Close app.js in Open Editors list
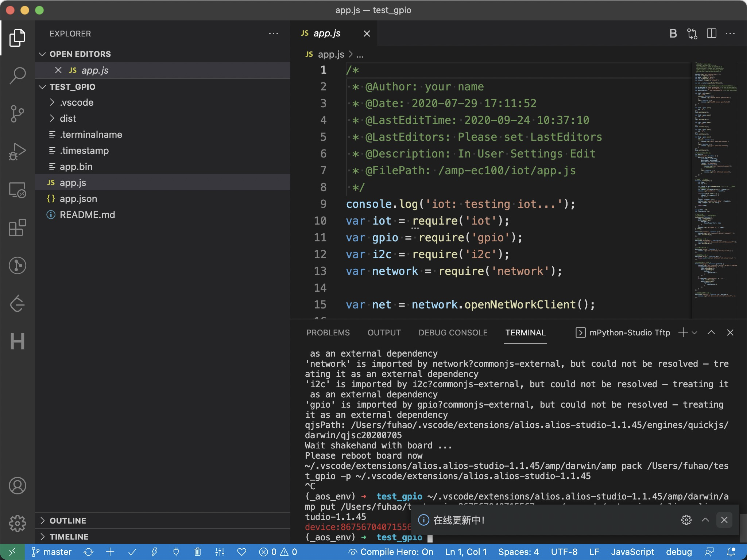The width and height of the screenshot is (747, 560). [58, 70]
